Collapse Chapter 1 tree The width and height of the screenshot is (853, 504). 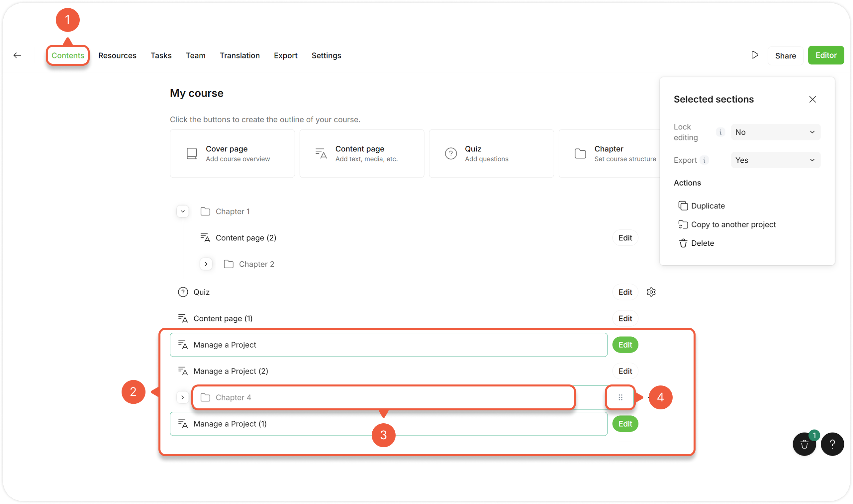tap(183, 211)
